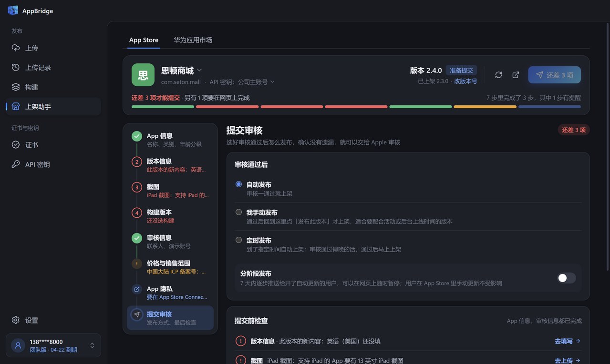610x364 pixels.
Task: Click the green 思 app icon
Action: coord(143,75)
